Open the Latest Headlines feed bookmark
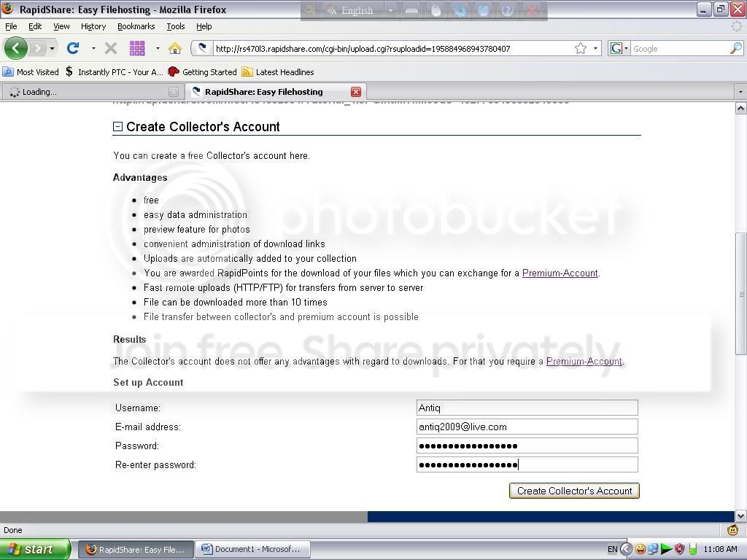Viewport: 747px width, 560px height. click(278, 72)
